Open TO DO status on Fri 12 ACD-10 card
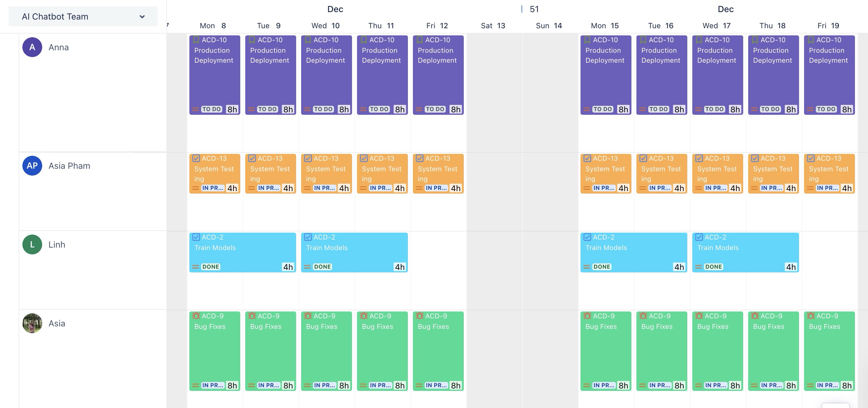The width and height of the screenshot is (868, 408). tap(435, 109)
